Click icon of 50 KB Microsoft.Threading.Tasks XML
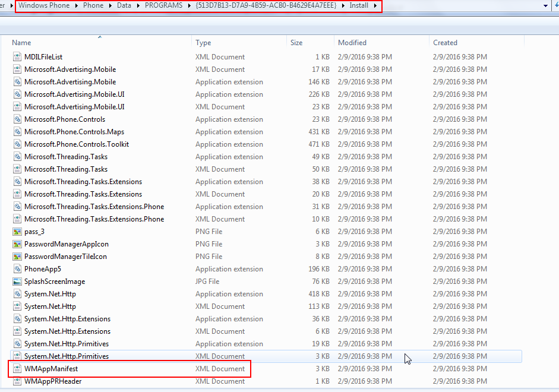 click(x=17, y=169)
